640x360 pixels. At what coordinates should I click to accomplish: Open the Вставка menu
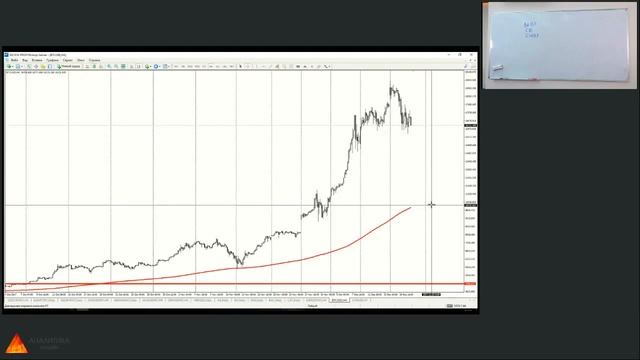(37, 60)
